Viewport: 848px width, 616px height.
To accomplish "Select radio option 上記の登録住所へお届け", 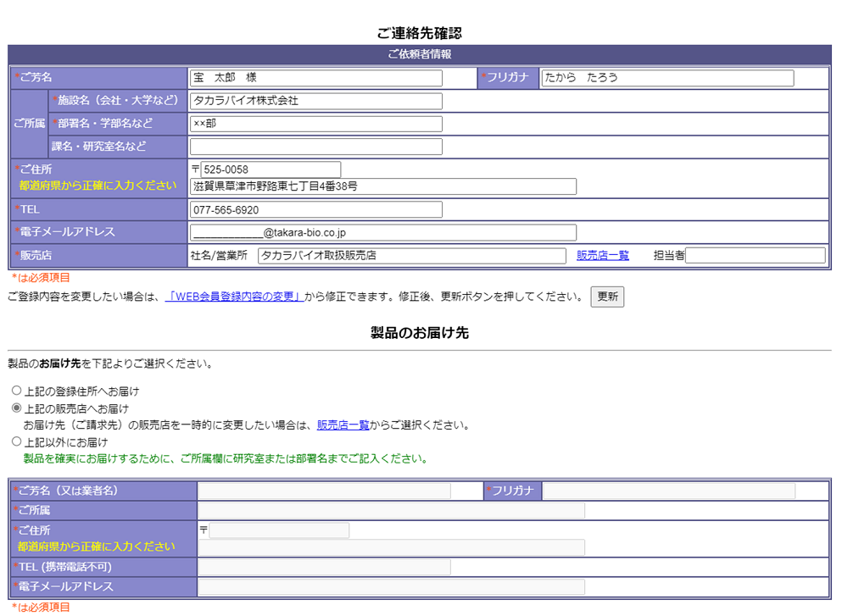I will coord(16,391).
